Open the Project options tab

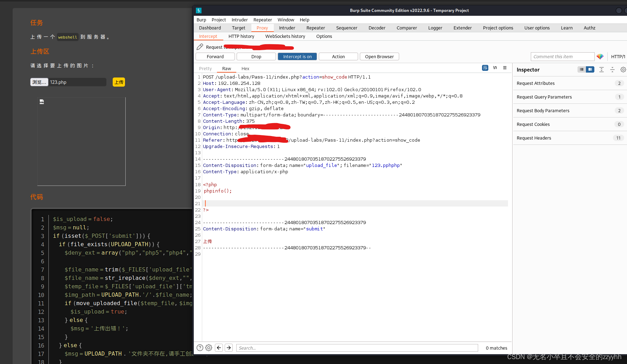coord(498,28)
